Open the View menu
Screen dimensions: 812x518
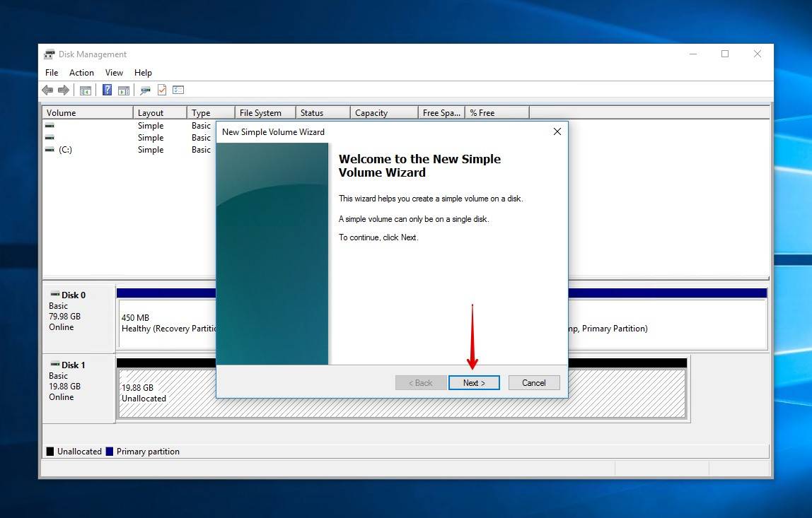tap(114, 73)
